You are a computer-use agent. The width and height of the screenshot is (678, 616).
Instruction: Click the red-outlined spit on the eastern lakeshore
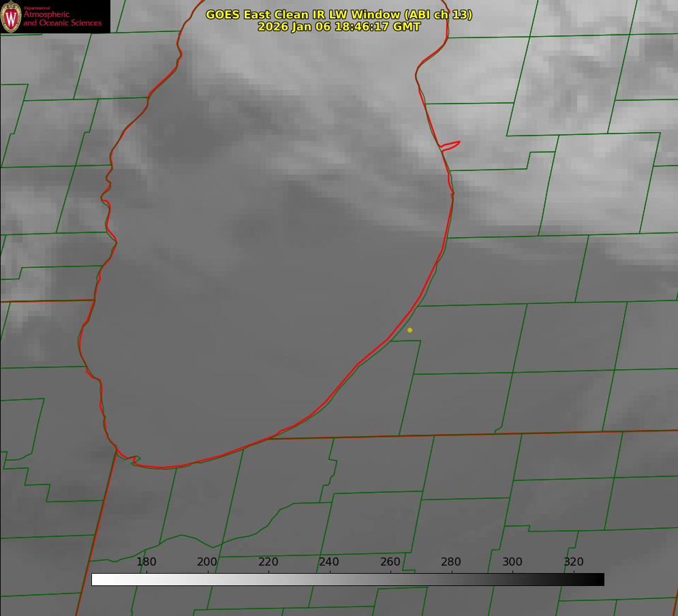click(450, 146)
